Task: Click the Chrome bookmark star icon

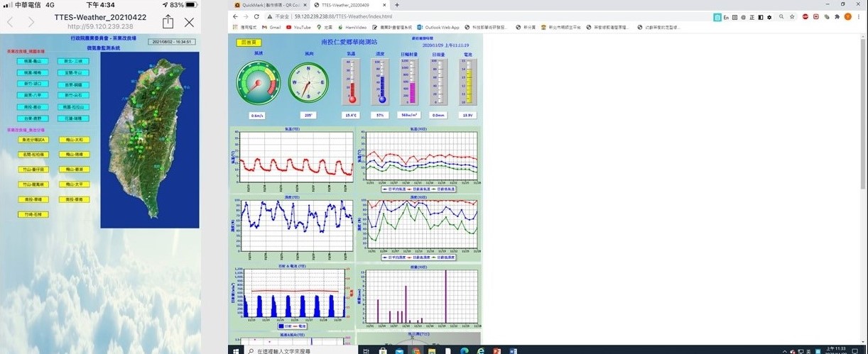Action: pyautogui.click(x=792, y=16)
